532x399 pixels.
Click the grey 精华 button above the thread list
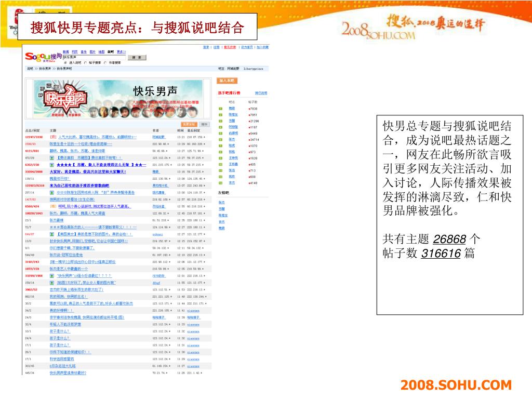tap(204, 125)
